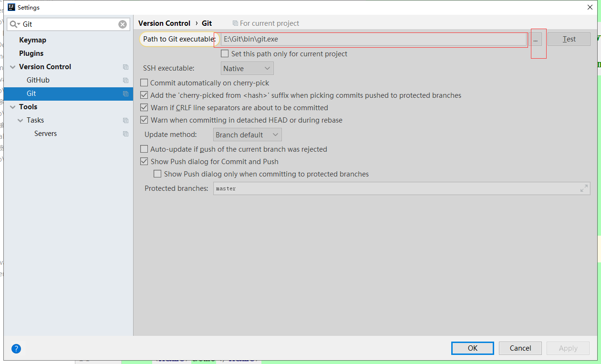Collapse the Tasks tree node
Viewport: 601px width, 364px height.
click(x=20, y=120)
